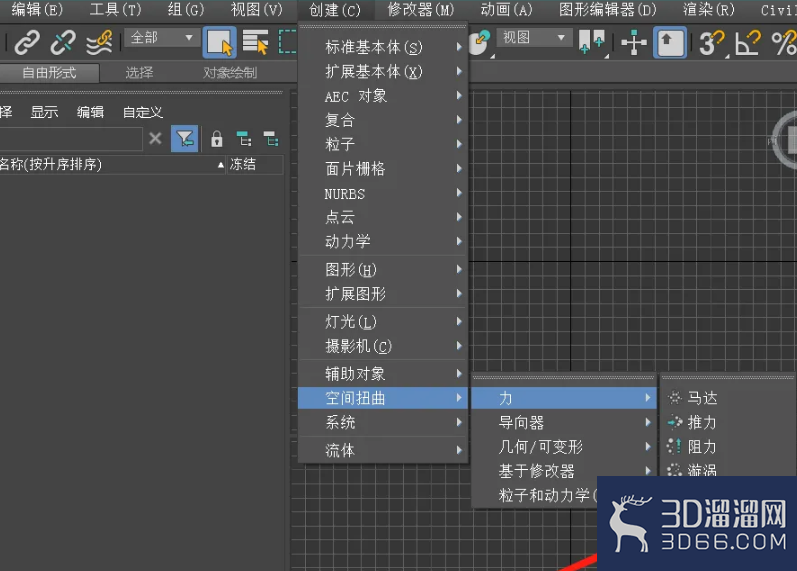
Task: Open the 导向器 submenu
Action: (564, 423)
